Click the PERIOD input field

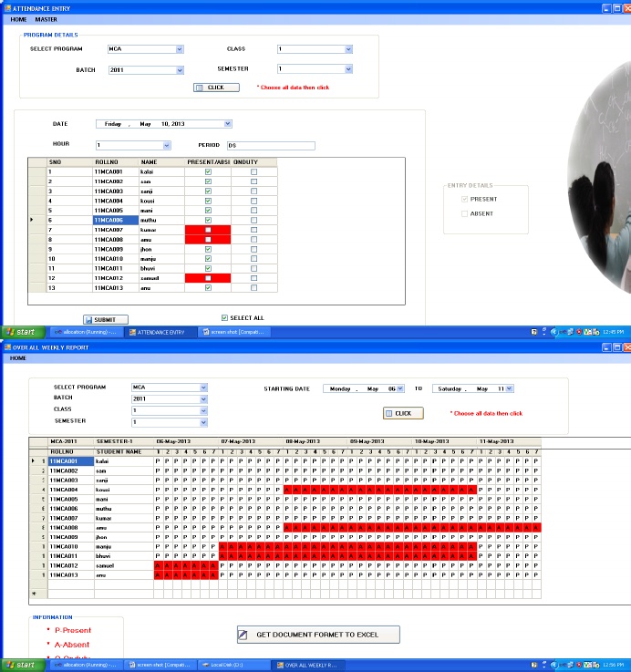(x=271, y=146)
